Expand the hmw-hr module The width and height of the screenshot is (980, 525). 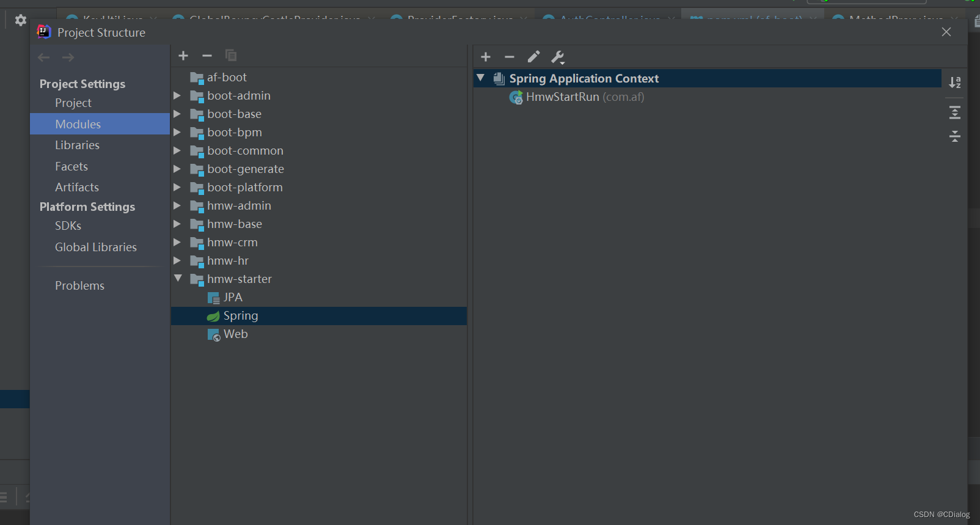[x=177, y=260]
